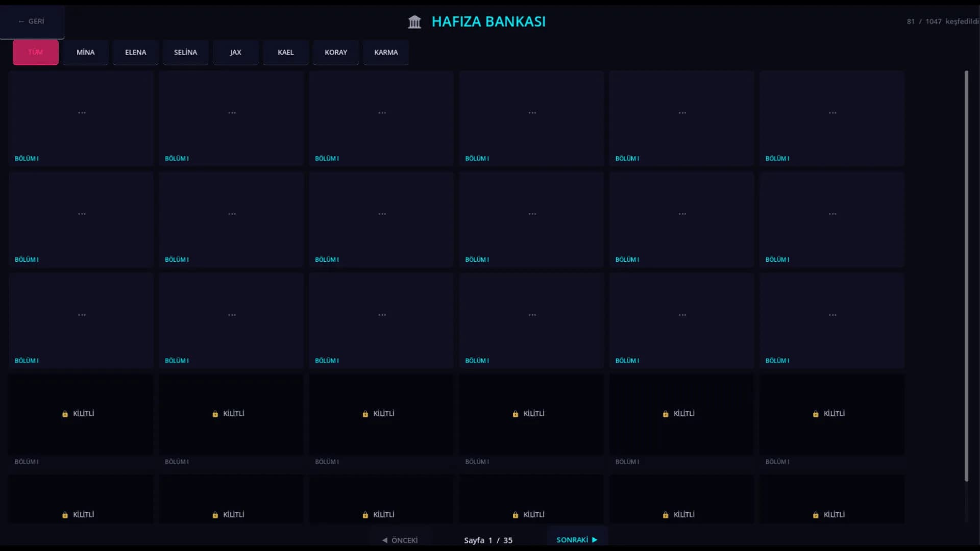Click the HAFIZA BANKASI title text
The width and height of the screenshot is (980, 551).
(488, 21)
